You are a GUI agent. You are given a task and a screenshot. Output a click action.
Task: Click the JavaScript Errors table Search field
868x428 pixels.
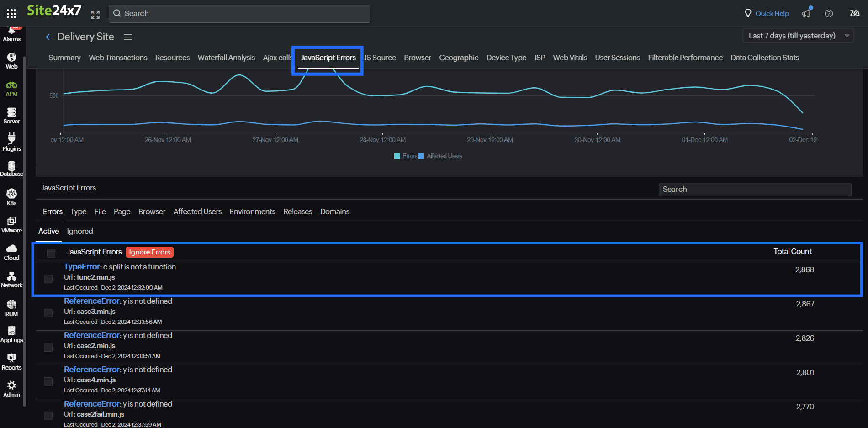(x=755, y=190)
